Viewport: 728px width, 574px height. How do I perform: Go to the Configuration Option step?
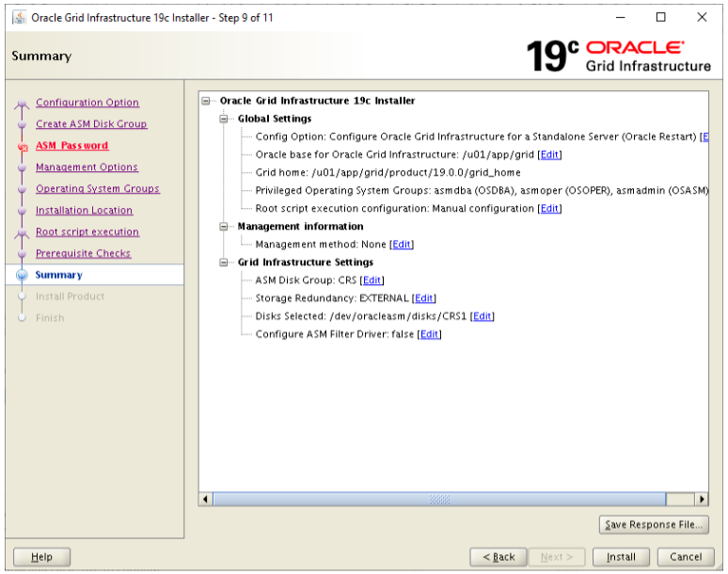click(x=87, y=103)
